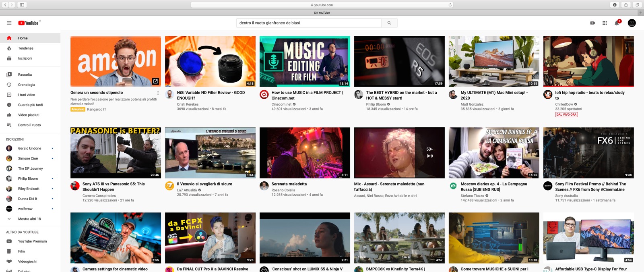
Task: Open the three-dot menu on the Amazon ad
Action: coord(158,93)
